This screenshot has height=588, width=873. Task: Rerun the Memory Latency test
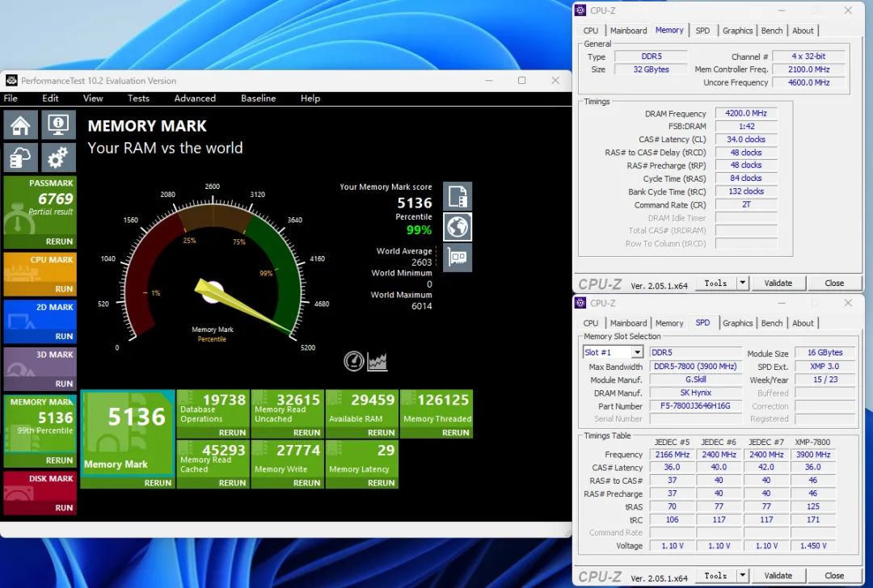381,483
